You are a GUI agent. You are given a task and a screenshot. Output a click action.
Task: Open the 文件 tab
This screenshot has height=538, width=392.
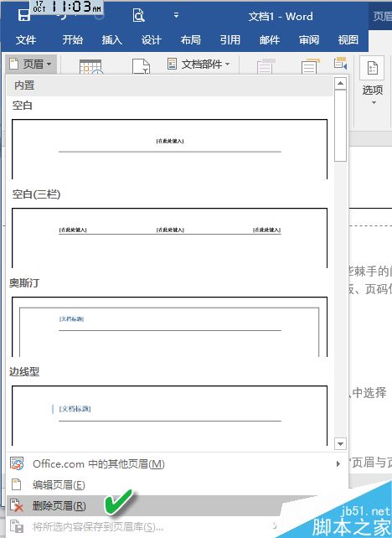click(x=26, y=39)
